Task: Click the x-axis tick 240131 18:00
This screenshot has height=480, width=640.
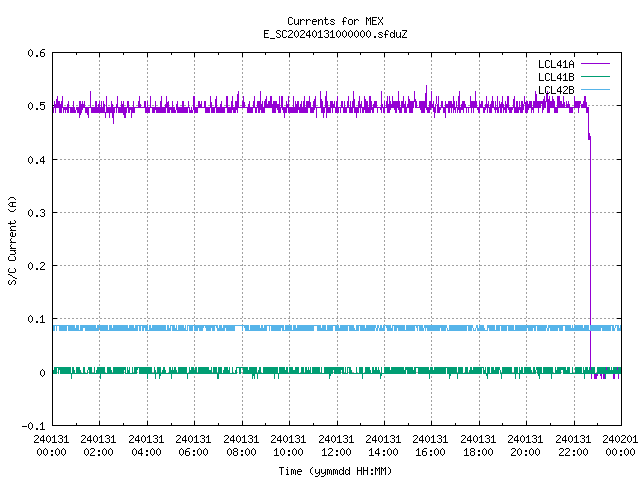Action: click(x=478, y=446)
